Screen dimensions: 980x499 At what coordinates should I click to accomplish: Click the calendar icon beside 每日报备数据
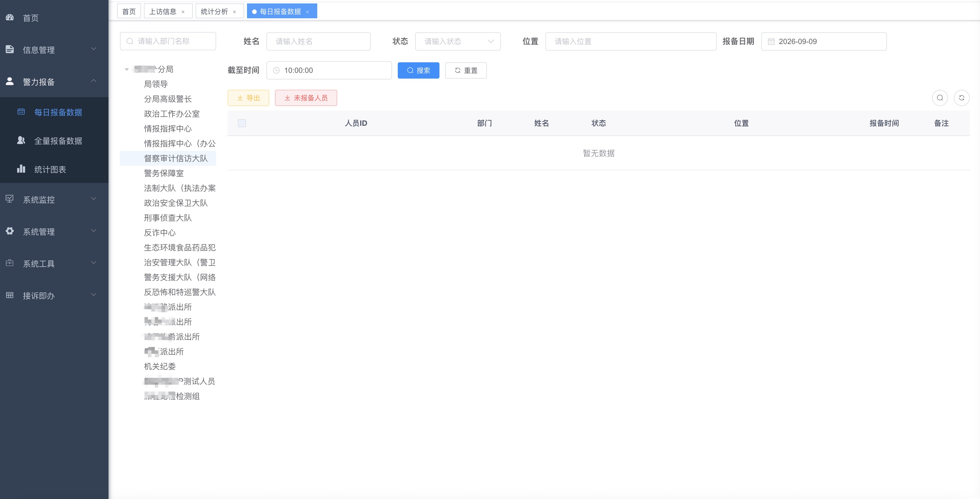coord(21,112)
